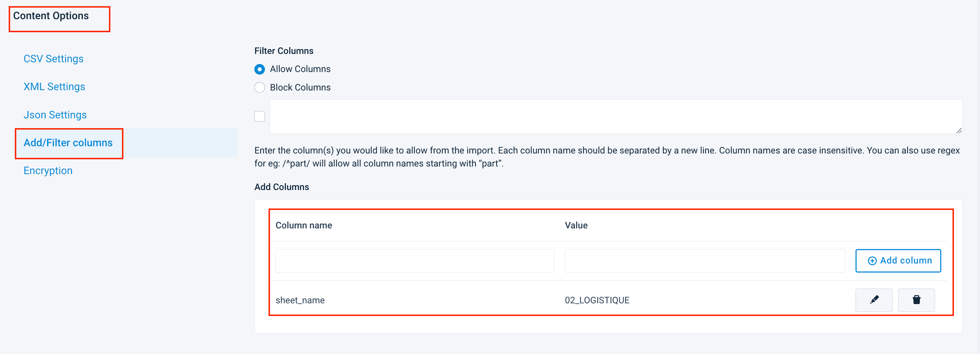
Task: Grab the filter textarea resize handle
Action: click(959, 131)
